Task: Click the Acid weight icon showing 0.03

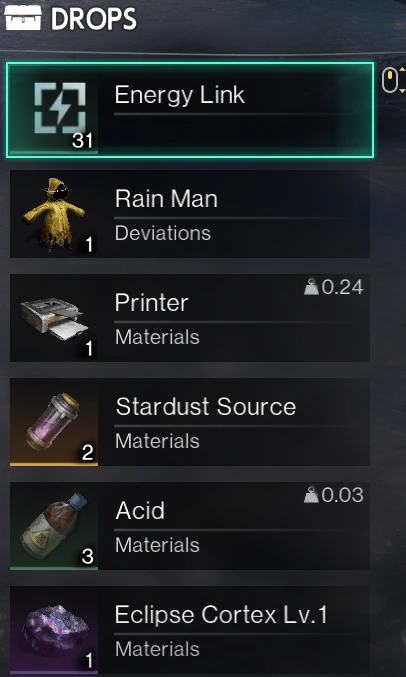Action: coord(311,495)
